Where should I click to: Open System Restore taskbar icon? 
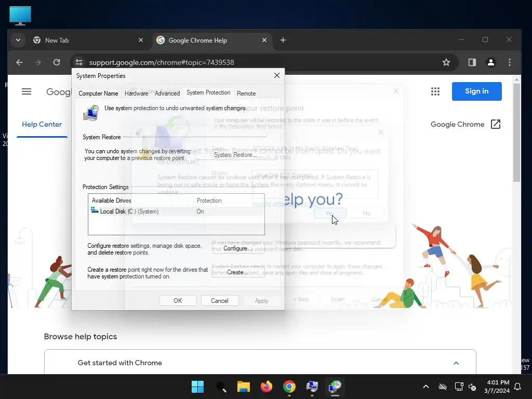(x=335, y=387)
